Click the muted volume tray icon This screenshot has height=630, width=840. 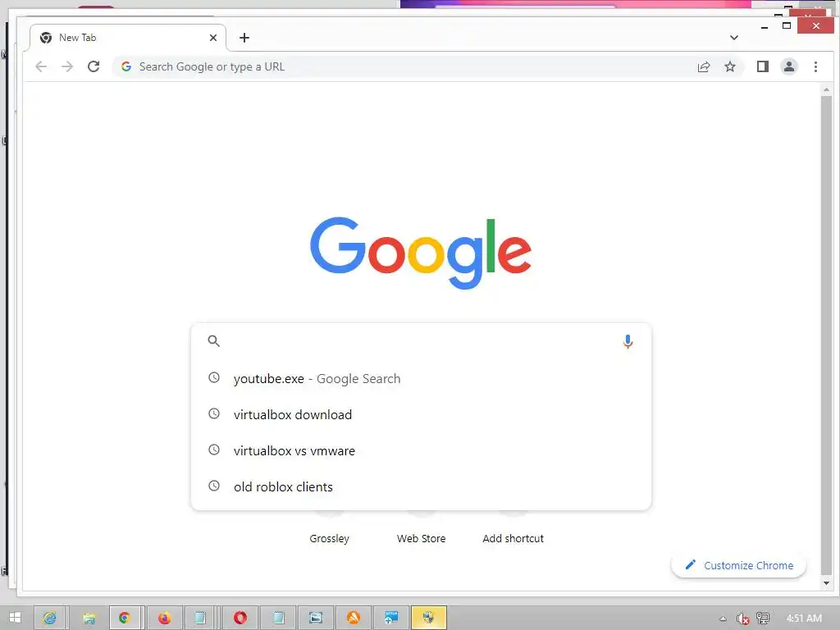tap(742, 619)
